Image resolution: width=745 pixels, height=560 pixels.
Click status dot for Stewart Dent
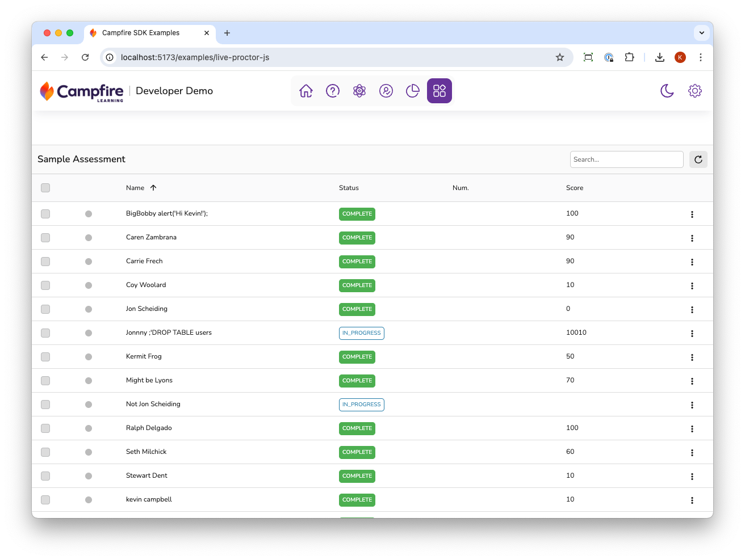point(89,476)
